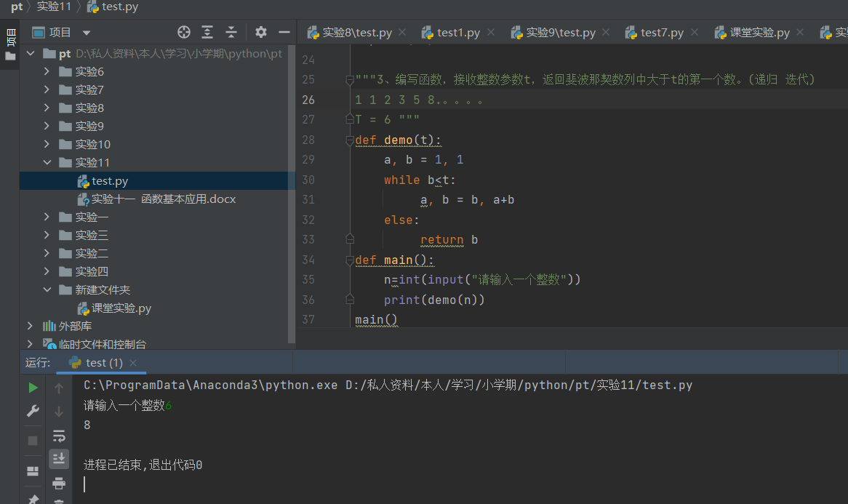Close the test1.py tab
Viewport: 848px width, 504px height.
491,33
